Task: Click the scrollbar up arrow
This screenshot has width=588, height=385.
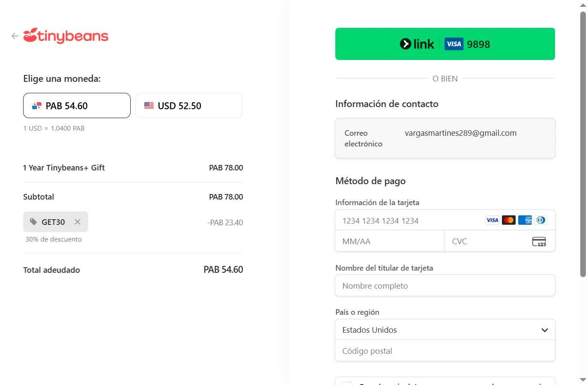Action: click(583, 5)
